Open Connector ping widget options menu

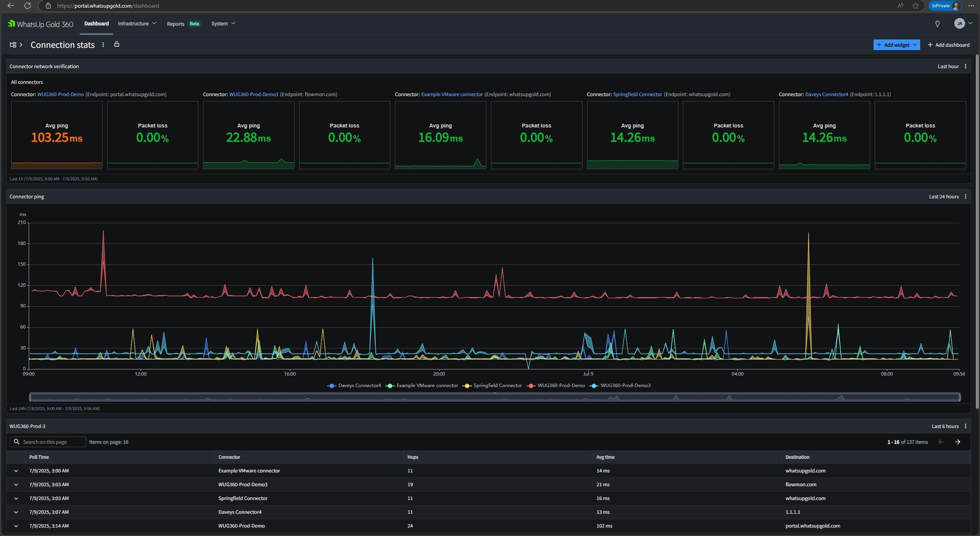coord(965,196)
